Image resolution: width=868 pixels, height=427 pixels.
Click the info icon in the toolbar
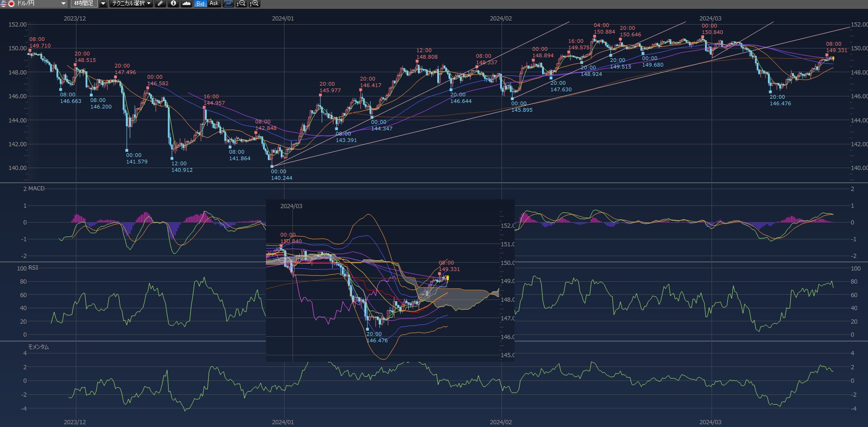click(x=173, y=4)
